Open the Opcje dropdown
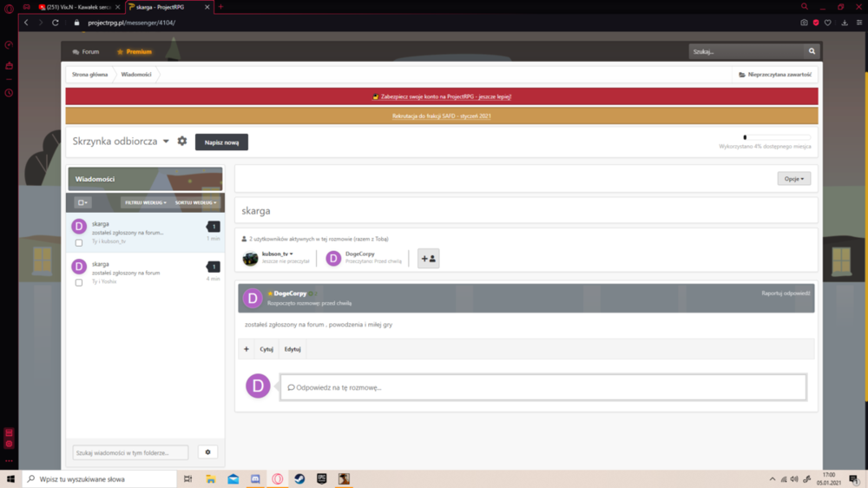This screenshot has height=488, width=868. coord(794,179)
